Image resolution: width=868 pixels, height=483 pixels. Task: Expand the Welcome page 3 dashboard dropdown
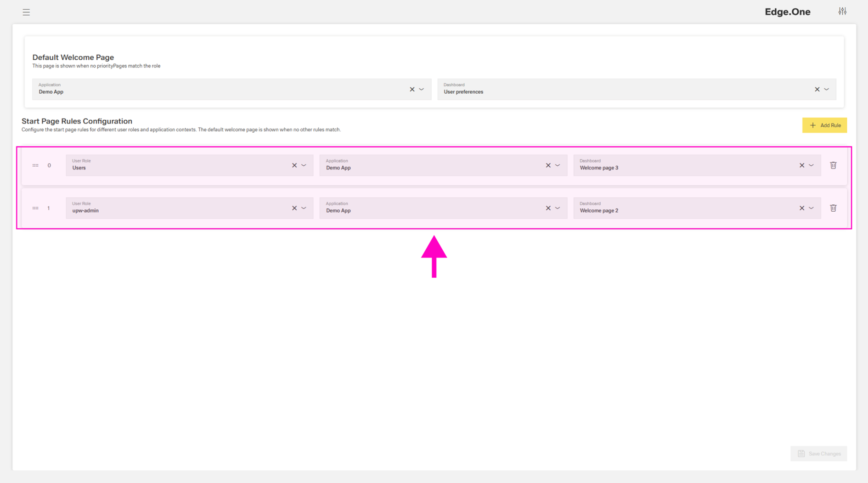(812, 165)
